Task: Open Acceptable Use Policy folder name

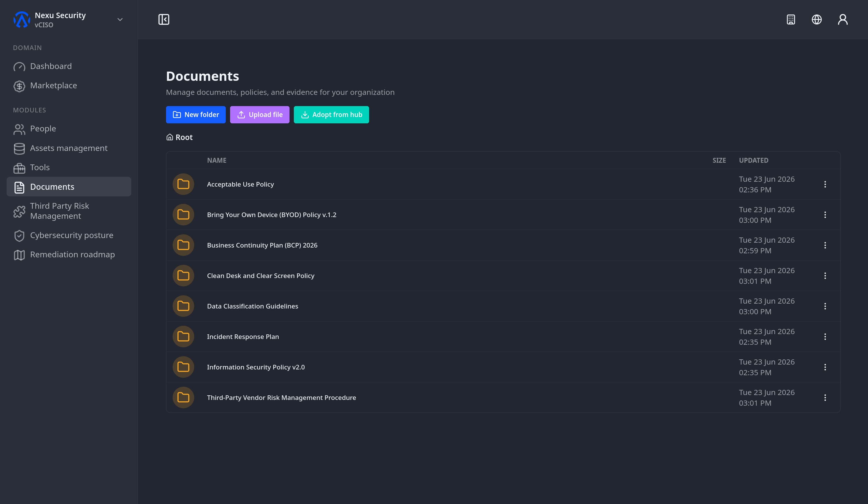Action: tap(240, 184)
